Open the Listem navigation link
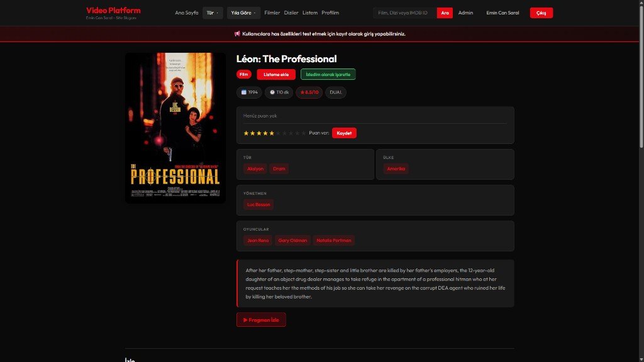Image resolution: width=644 pixels, height=362 pixels. (x=310, y=13)
